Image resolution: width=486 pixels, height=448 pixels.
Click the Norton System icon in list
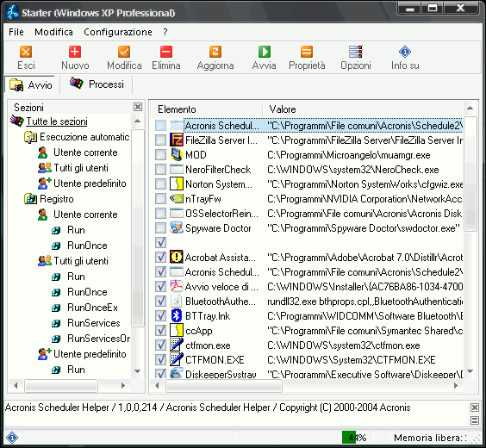click(x=177, y=184)
